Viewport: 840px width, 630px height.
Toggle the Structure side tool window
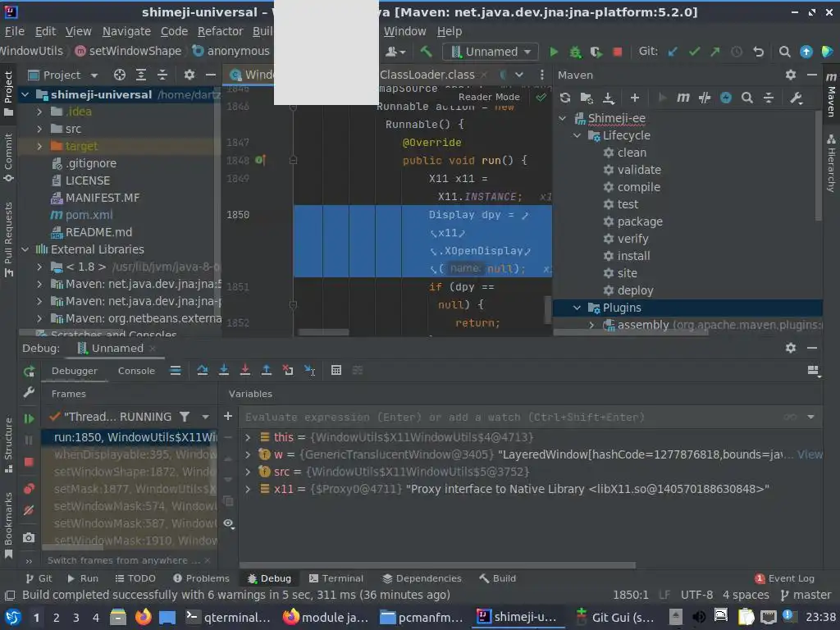(x=8, y=445)
